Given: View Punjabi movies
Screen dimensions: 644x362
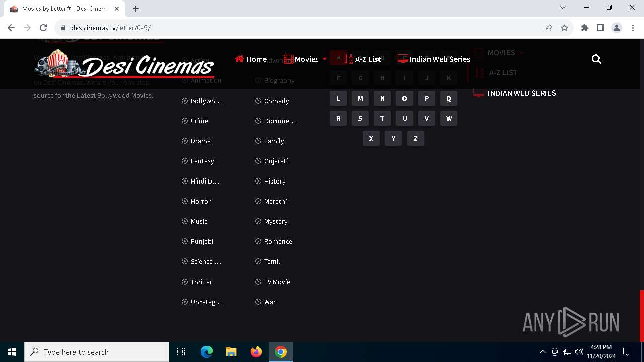Looking at the screenshot, I should [198, 241].
